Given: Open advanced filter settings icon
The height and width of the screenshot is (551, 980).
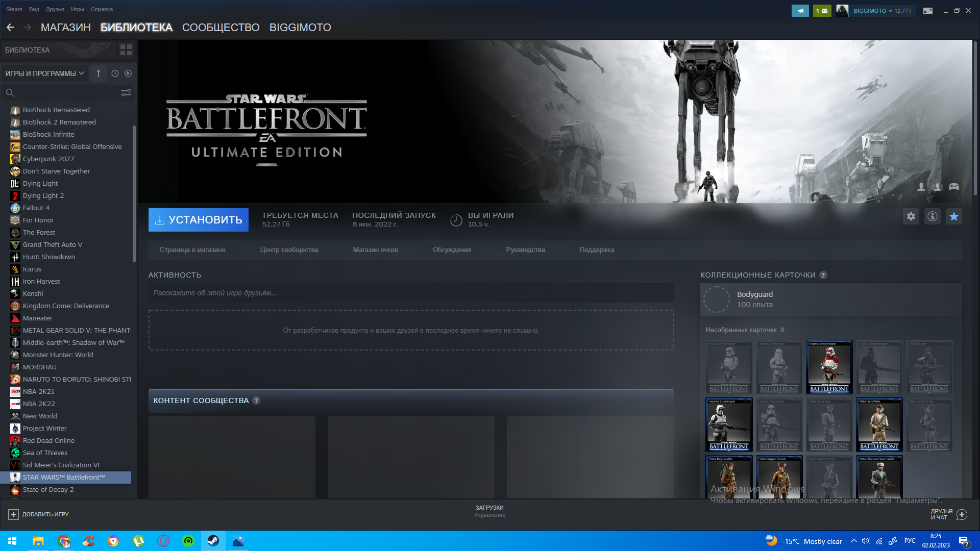Looking at the screenshot, I should click(126, 93).
